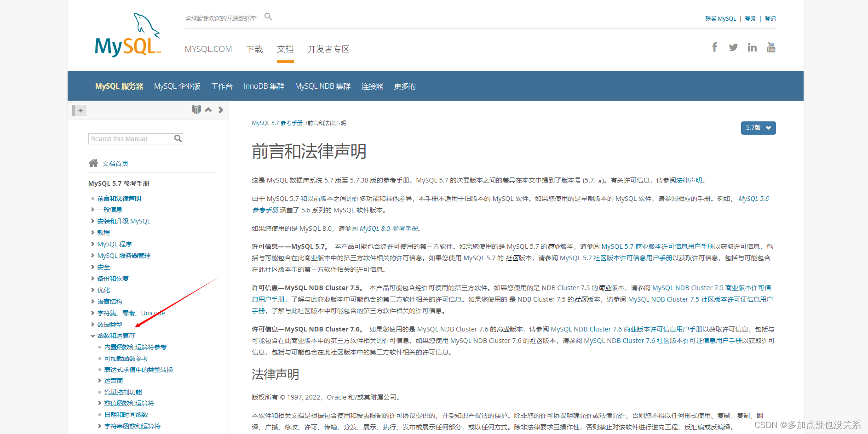Image resolution: width=868 pixels, height=434 pixels.
Task: Open the 文档 tab in the header
Action: coord(285,49)
